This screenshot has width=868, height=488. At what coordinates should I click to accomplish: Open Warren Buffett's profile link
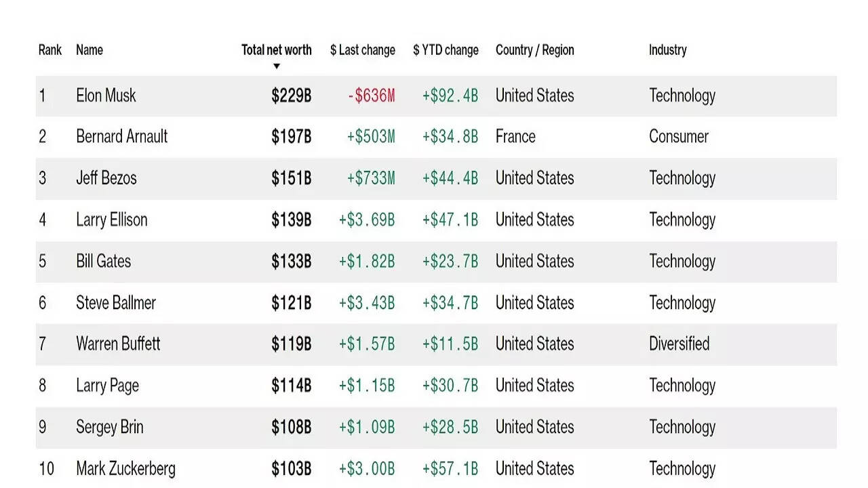point(118,344)
